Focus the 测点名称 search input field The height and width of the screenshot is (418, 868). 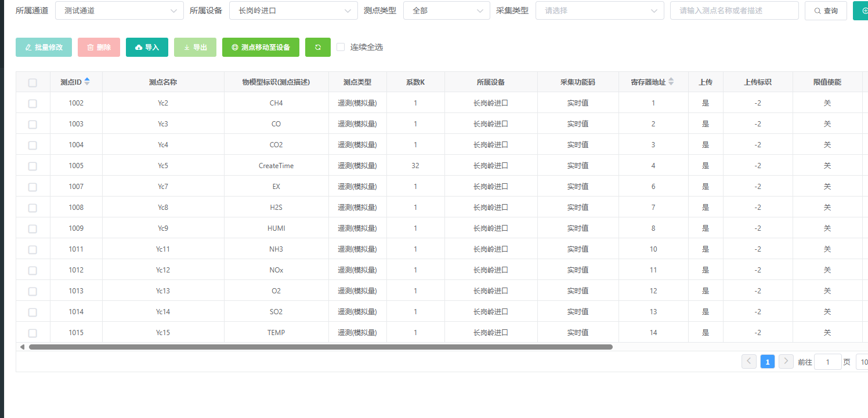(734, 10)
